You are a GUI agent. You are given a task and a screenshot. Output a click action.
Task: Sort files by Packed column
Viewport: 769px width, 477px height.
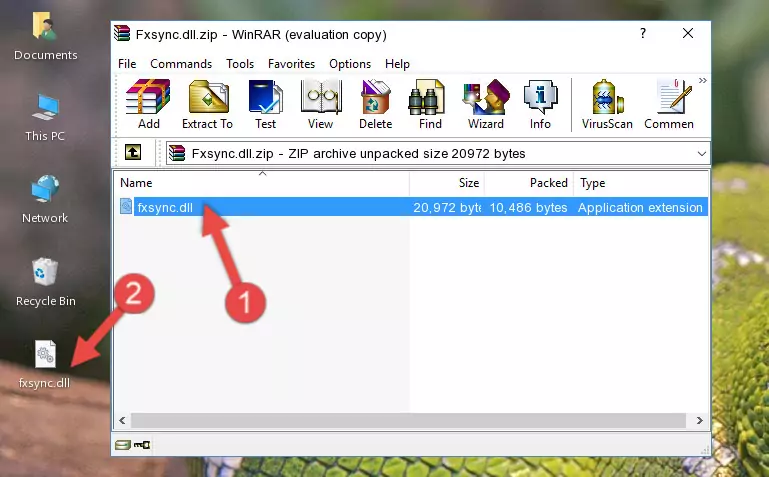pos(529,183)
